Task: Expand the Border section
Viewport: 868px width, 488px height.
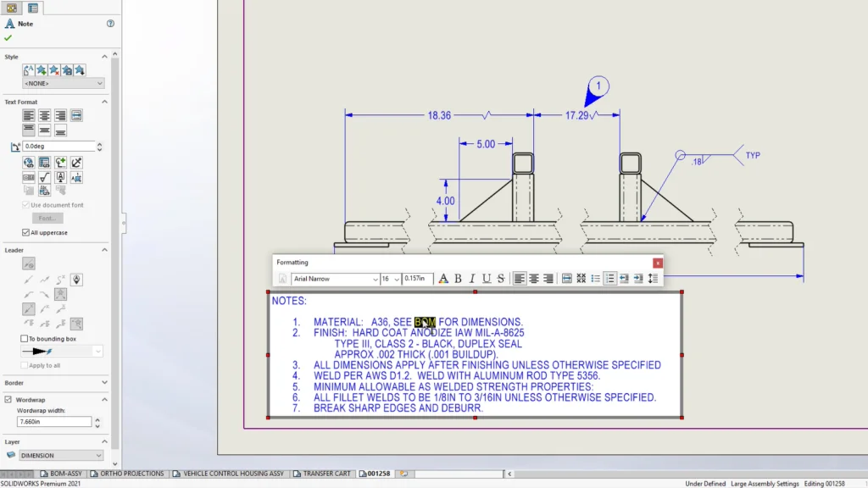Action: point(105,383)
